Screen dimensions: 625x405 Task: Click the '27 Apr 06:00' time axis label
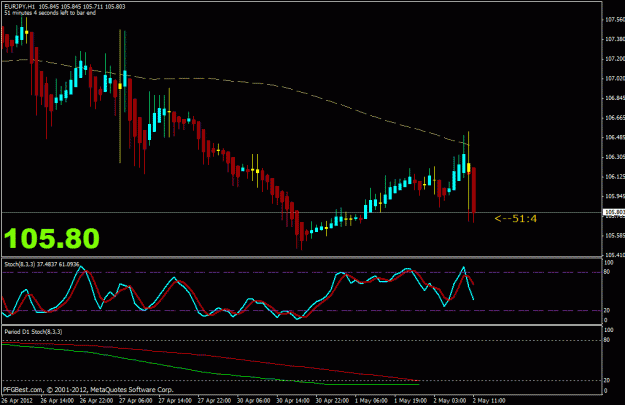click(136, 400)
